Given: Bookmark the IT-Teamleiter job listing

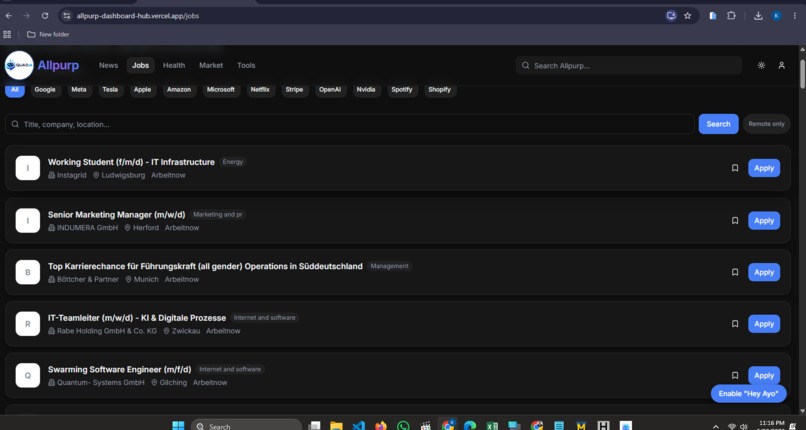Looking at the screenshot, I should coord(735,324).
